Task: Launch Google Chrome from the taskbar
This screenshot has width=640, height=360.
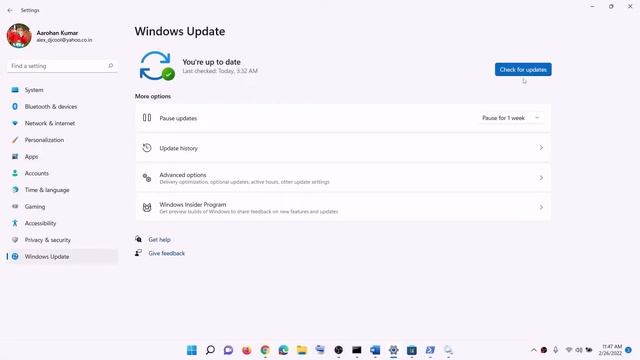Action: coord(265,350)
